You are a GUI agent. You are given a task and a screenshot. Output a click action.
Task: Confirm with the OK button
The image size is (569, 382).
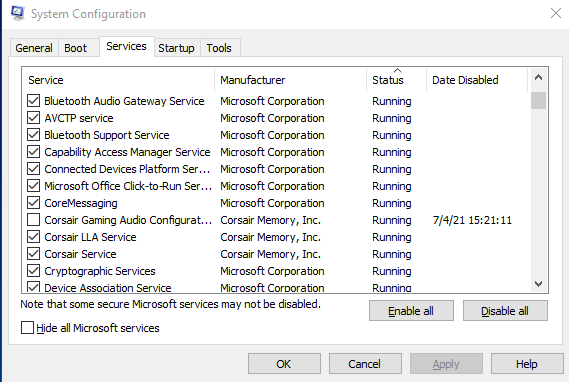coord(284,364)
